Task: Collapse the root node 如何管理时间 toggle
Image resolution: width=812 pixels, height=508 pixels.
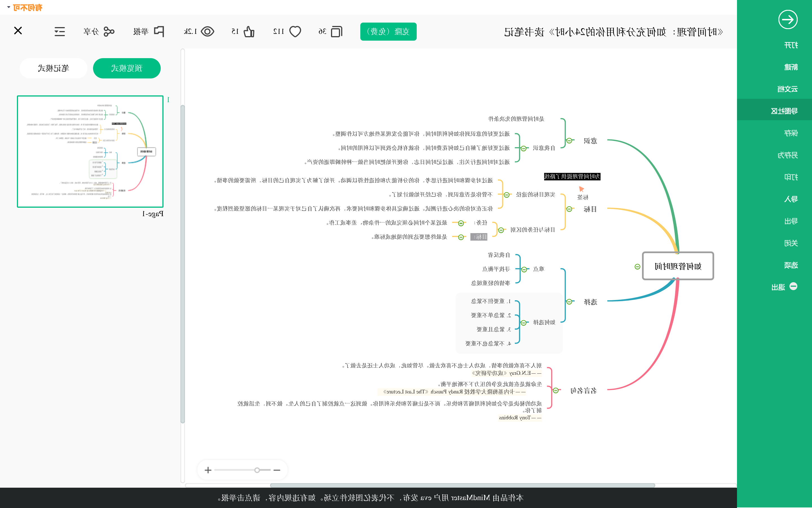Action: click(x=637, y=267)
